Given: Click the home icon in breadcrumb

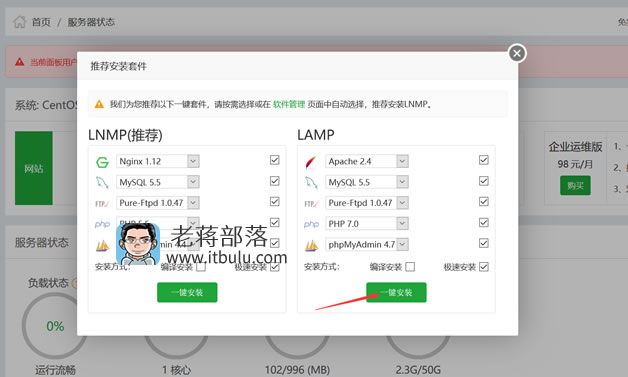Looking at the screenshot, I should (x=19, y=22).
